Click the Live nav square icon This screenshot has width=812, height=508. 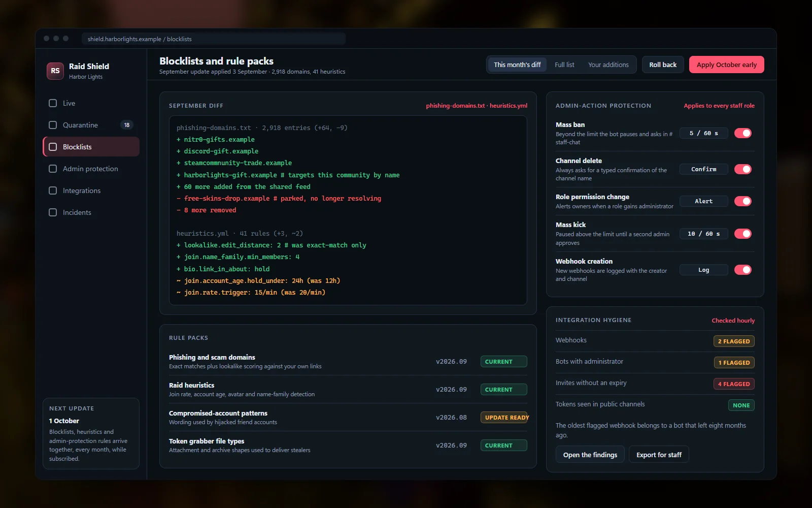click(x=53, y=103)
